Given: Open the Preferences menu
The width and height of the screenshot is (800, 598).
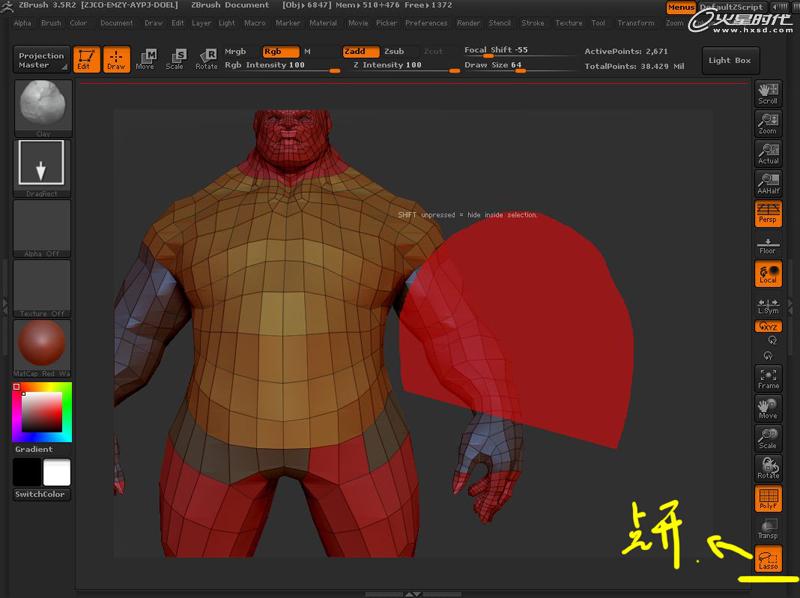Looking at the screenshot, I should point(426,23).
